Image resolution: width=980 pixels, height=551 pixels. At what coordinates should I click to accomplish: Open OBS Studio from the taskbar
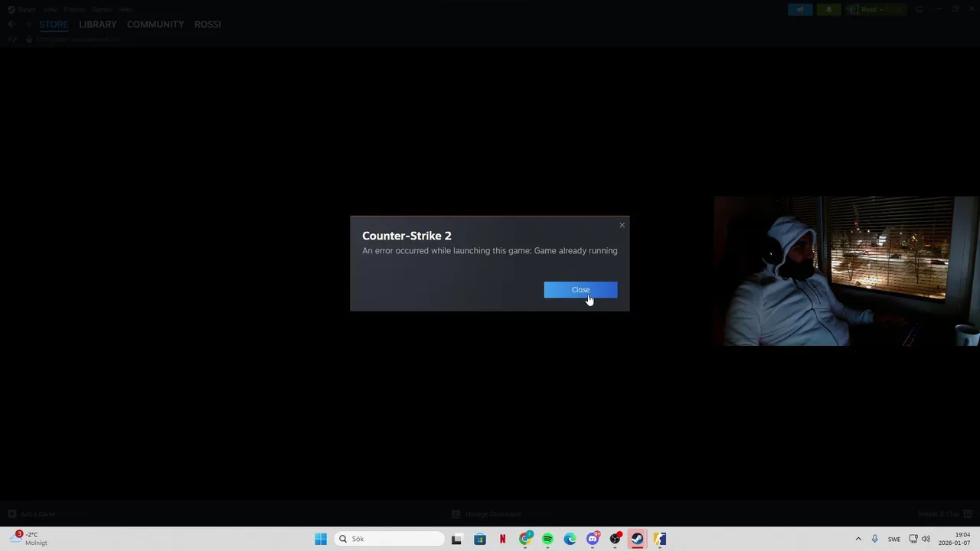pyautogui.click(x=615, y=539)
